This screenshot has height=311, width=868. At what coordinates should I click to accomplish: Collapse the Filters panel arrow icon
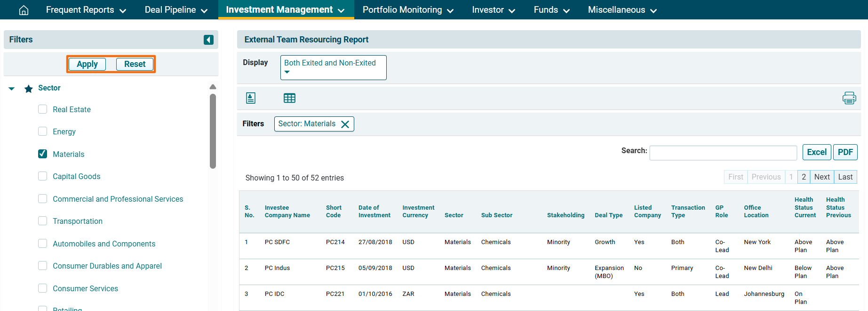tap(208, 40)
